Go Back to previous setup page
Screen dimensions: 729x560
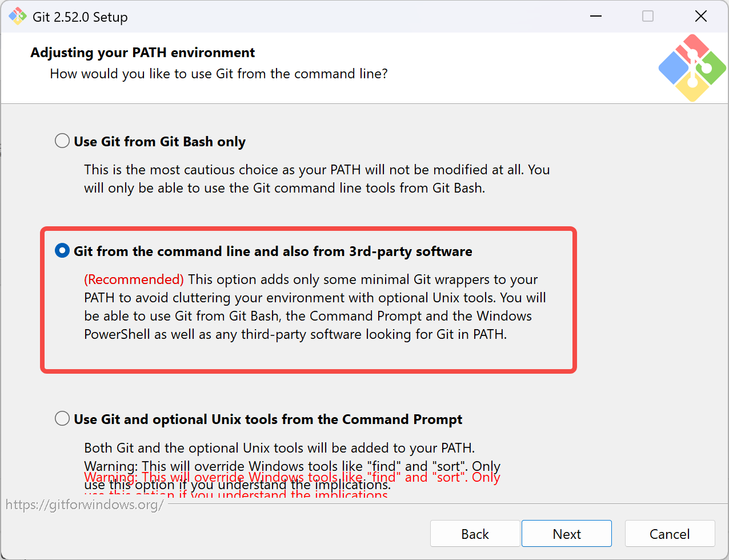(x=475, y=534)
